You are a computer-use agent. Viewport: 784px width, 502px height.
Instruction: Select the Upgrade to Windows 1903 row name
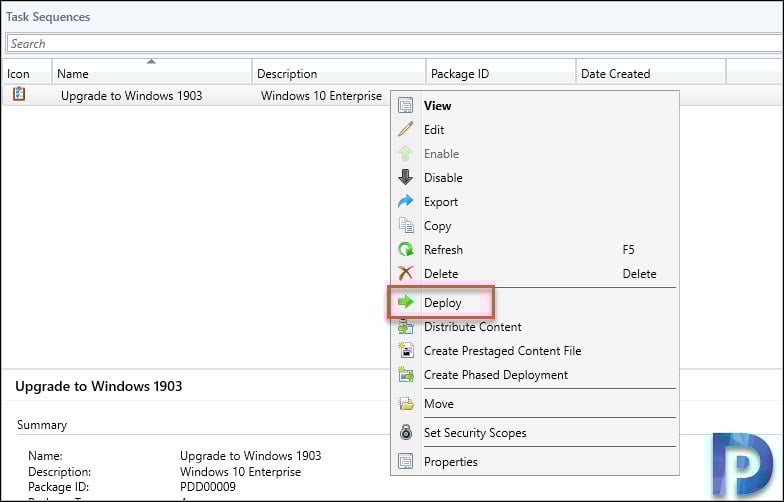pyautogui.click(x=132, y=96)
